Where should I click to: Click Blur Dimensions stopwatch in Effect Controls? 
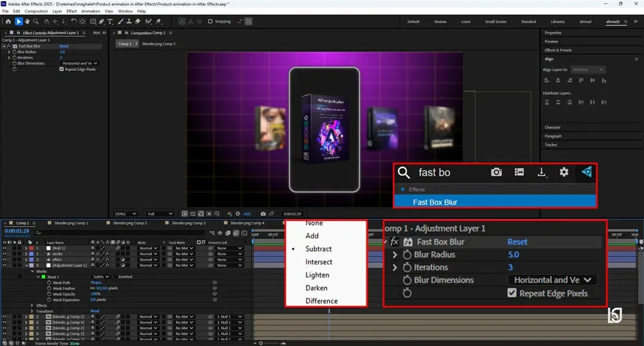click(x=15, y=63)
